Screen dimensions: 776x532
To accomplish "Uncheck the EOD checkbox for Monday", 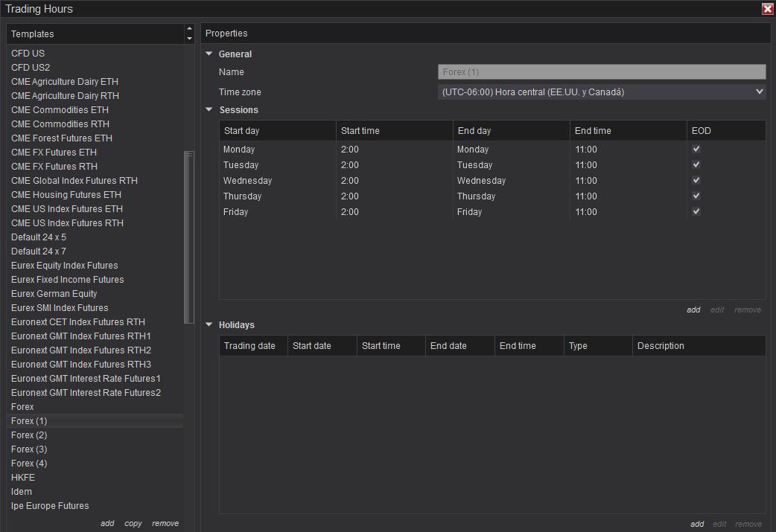I will coord(696,149).
